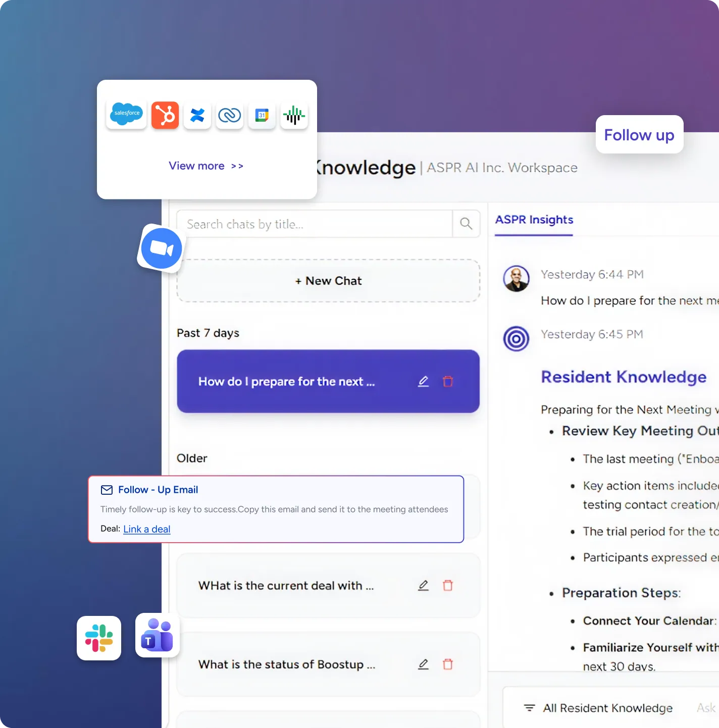The width and height of the screenshot is (719, 728).
Task: Select the HubSpot integration icon
Action: click(x=165, y=115)
